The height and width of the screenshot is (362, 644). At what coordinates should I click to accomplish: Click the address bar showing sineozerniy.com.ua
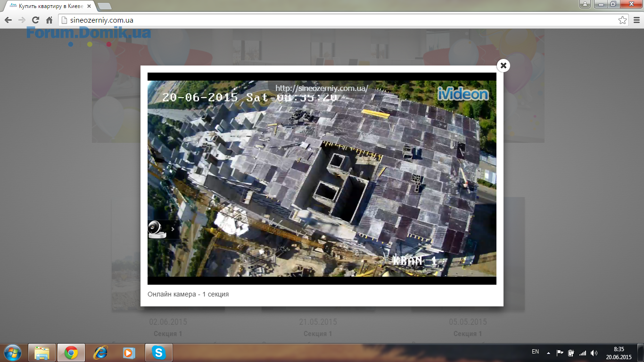tap(344, 20)
